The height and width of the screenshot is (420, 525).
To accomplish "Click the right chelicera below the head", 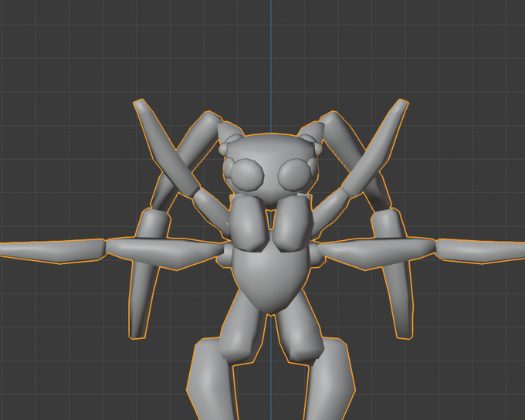I will tap(293, 222).
